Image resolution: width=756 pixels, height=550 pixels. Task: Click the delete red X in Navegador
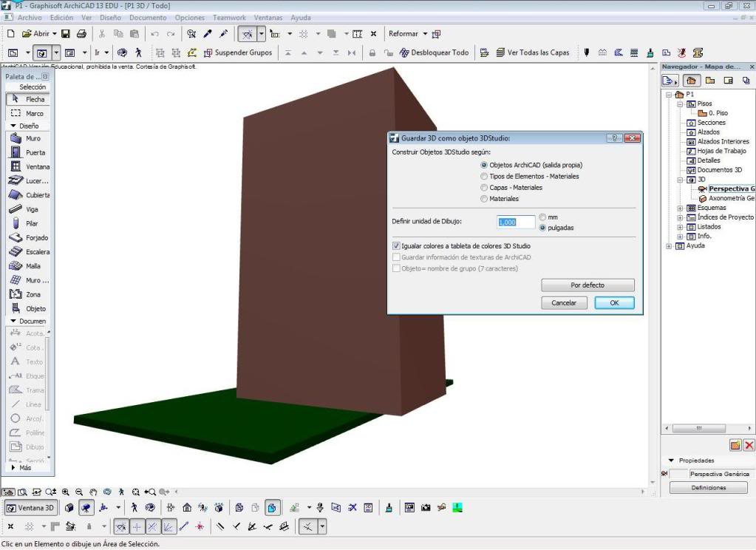(x=749, y=445)
